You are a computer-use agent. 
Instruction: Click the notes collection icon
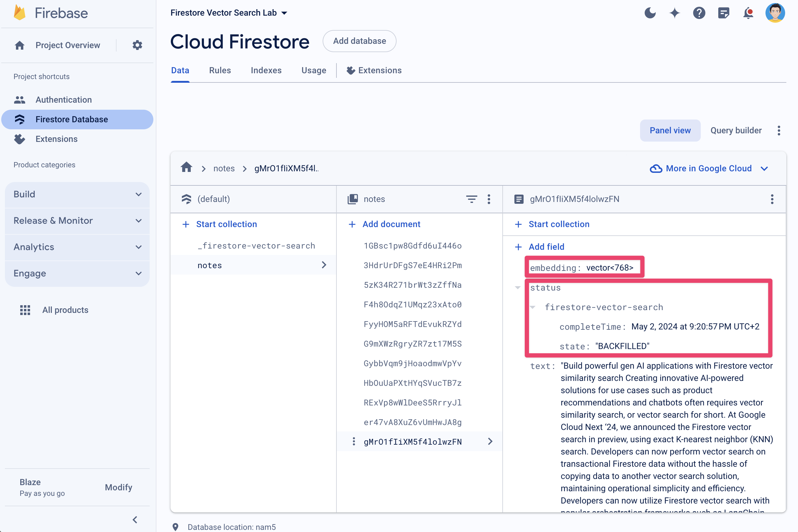pyautogui.click(x=352, y=199)
